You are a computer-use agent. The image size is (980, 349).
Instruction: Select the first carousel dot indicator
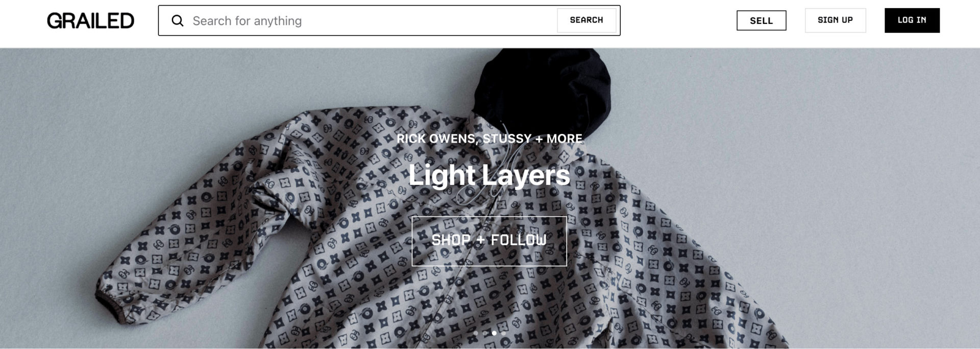click(476, 333)
